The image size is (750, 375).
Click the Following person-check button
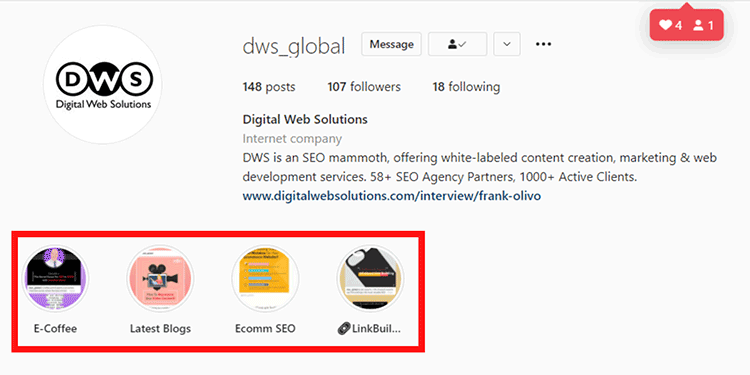457,44
